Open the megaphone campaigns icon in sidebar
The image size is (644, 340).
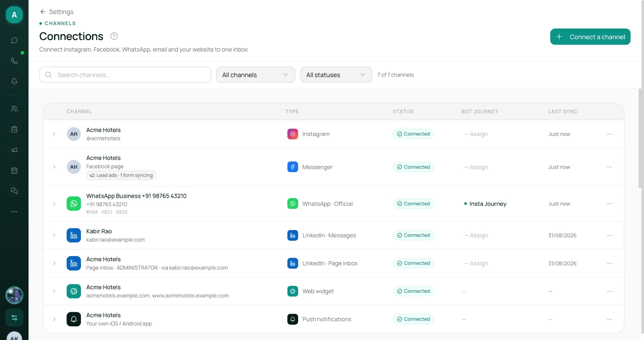(14, 150)
